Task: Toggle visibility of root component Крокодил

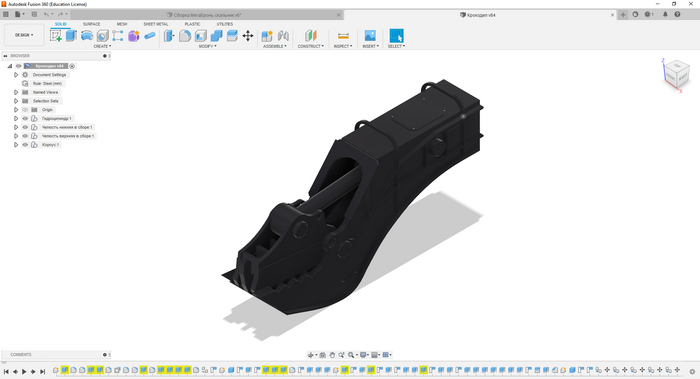Action: coord(19,66)
